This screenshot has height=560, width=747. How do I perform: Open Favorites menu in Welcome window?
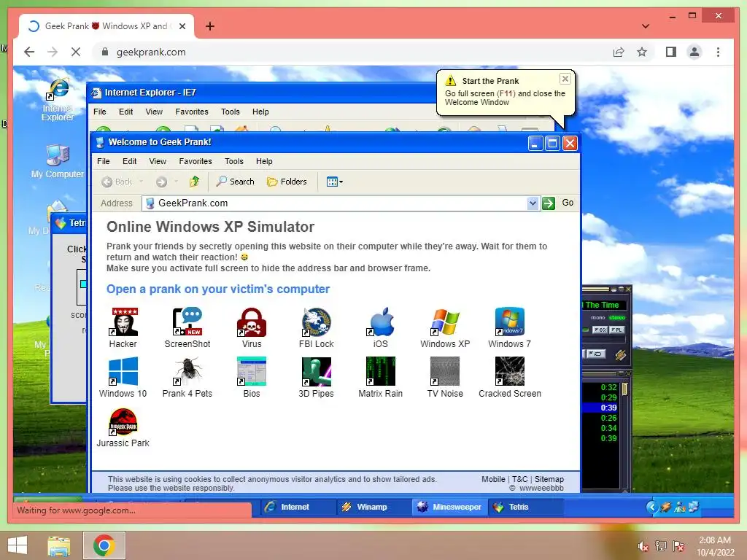pos(196,161)
